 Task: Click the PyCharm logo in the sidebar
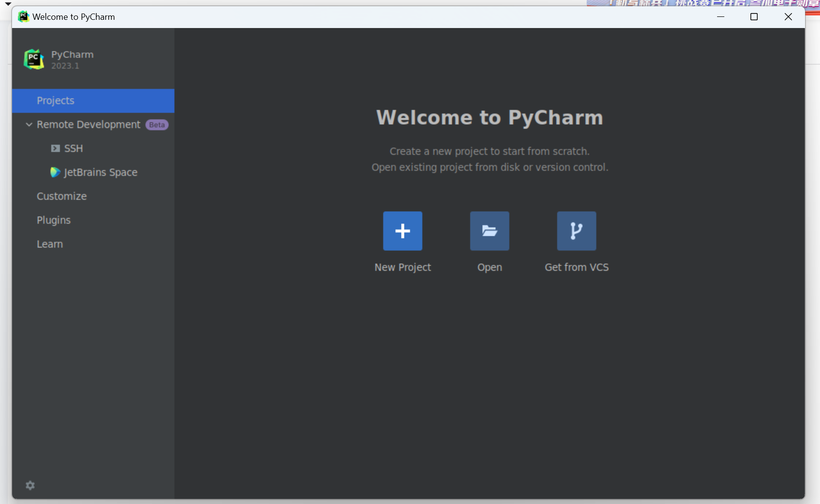34,59
